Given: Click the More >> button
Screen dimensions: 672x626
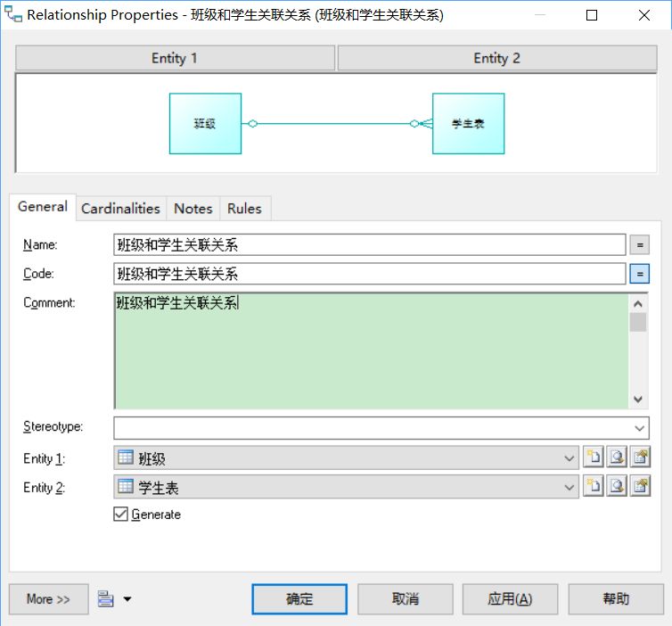Looking at the screenshot, I should click(48, 599).
